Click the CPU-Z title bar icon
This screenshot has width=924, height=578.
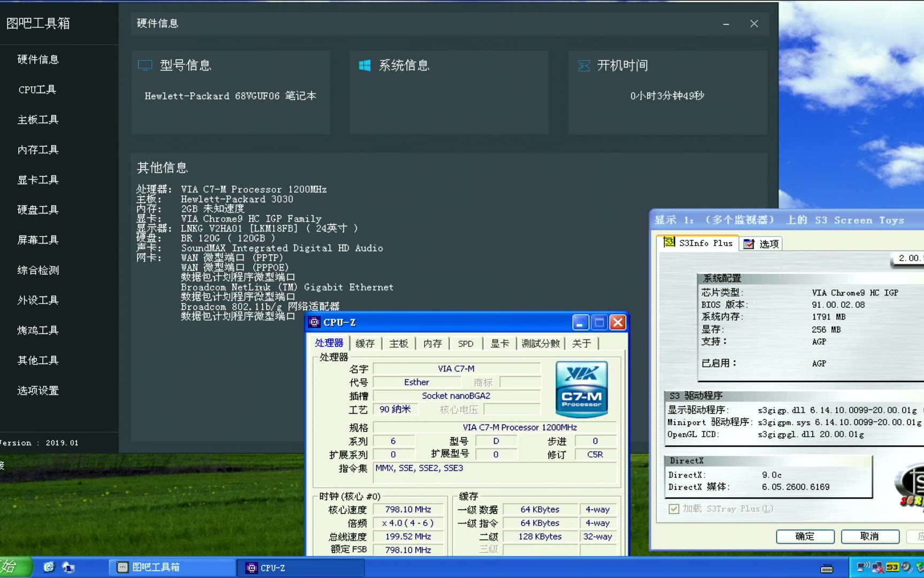(314, 322)
